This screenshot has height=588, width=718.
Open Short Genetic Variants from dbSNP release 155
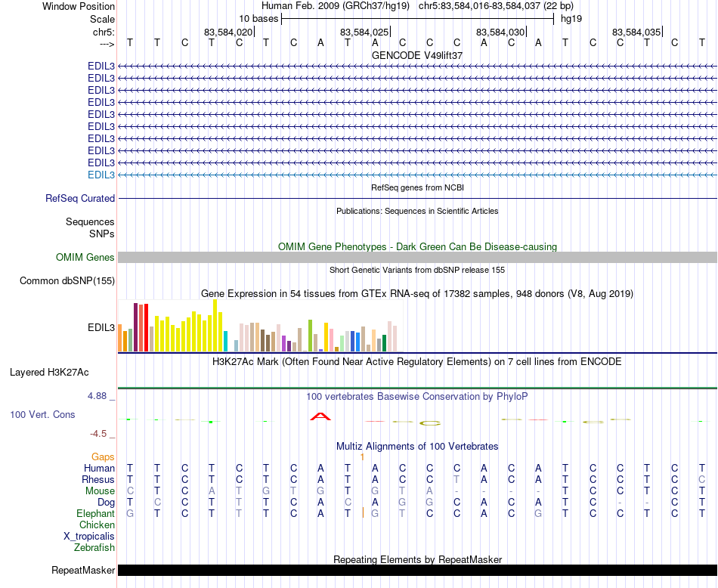[x=417, y=270]
